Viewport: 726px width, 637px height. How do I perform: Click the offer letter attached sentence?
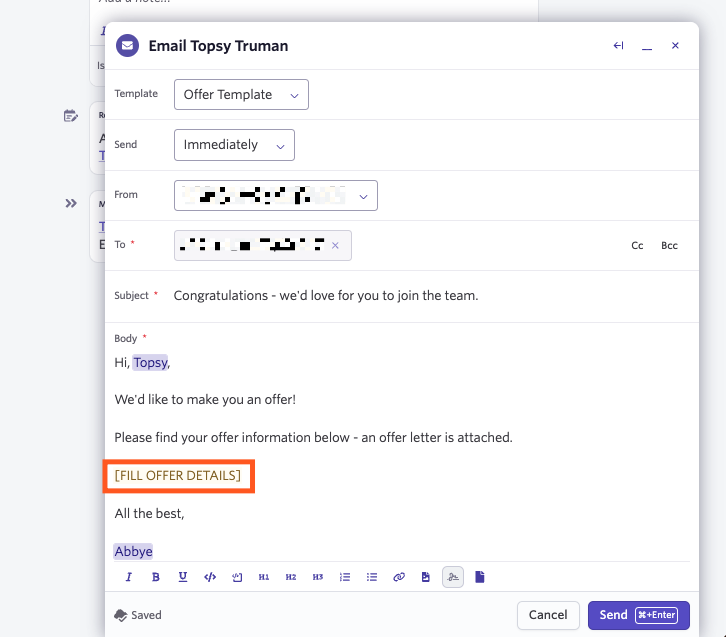pos(313,437)
